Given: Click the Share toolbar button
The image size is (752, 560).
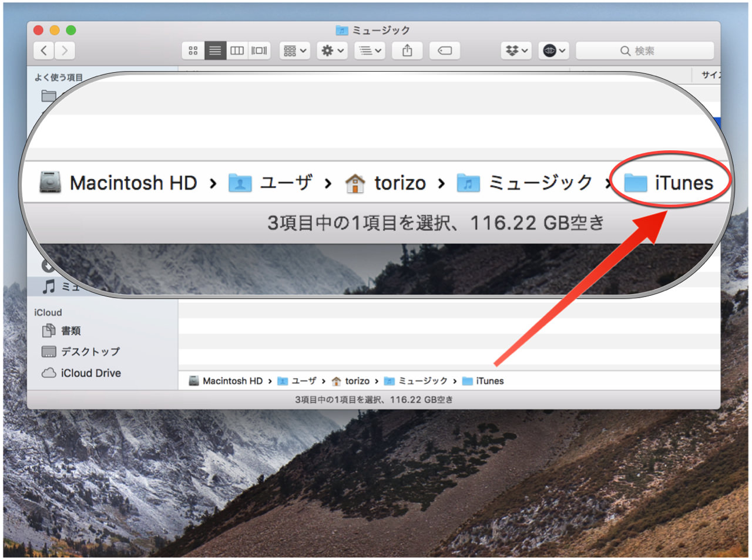Looking at the screenshot, I should [407, 50].
